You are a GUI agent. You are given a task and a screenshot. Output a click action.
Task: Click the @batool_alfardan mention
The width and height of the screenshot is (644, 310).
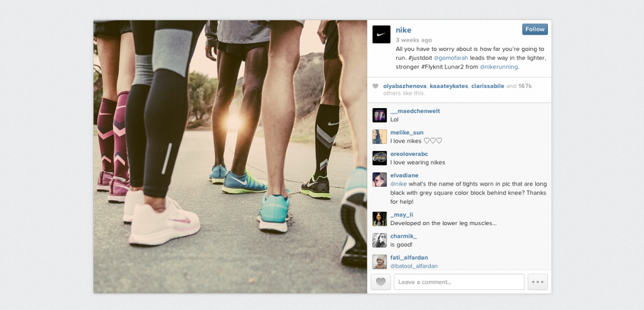(x=414, y=266)
